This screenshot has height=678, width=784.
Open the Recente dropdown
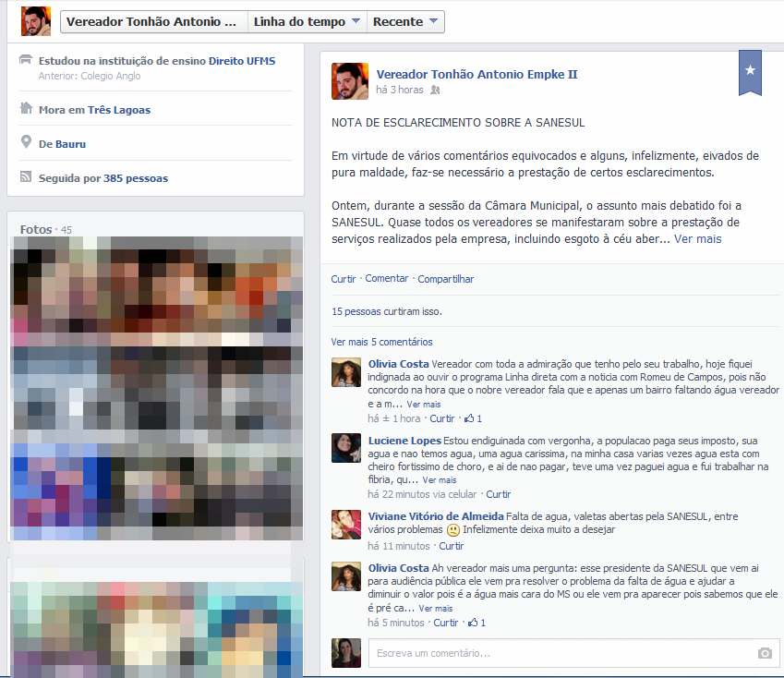click(405, 22)
